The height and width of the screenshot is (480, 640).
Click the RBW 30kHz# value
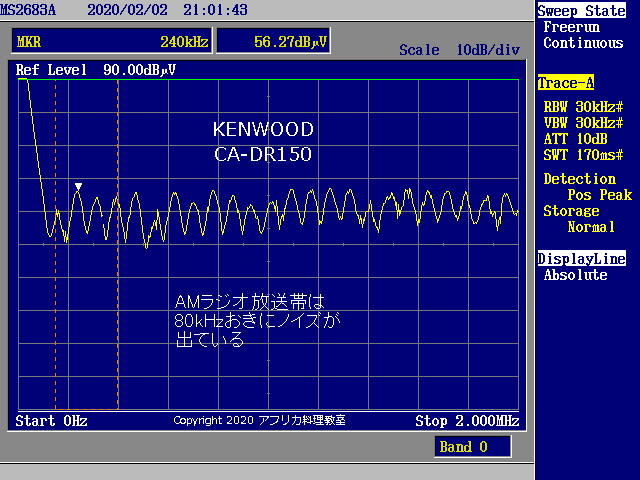pos(583,107)
